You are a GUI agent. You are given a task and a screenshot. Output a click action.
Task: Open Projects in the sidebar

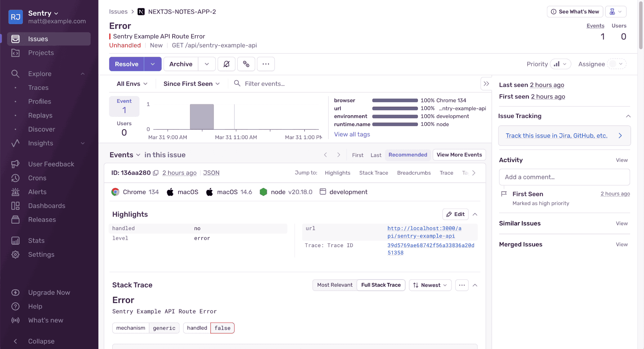point(41,53)
